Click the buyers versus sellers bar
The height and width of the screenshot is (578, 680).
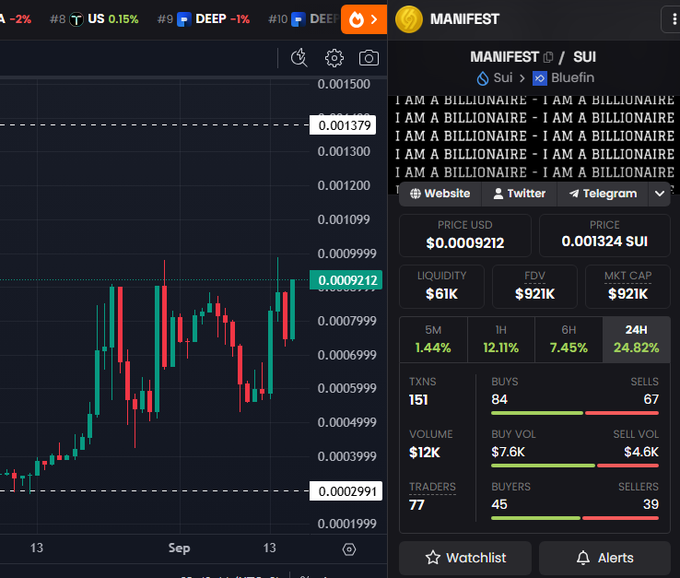coord(575,518)
